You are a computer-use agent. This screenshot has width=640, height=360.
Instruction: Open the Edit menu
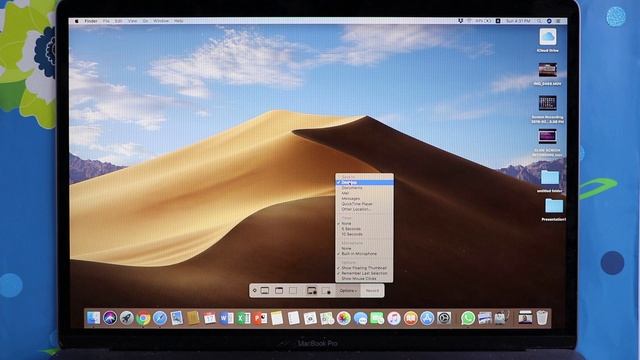118,21
